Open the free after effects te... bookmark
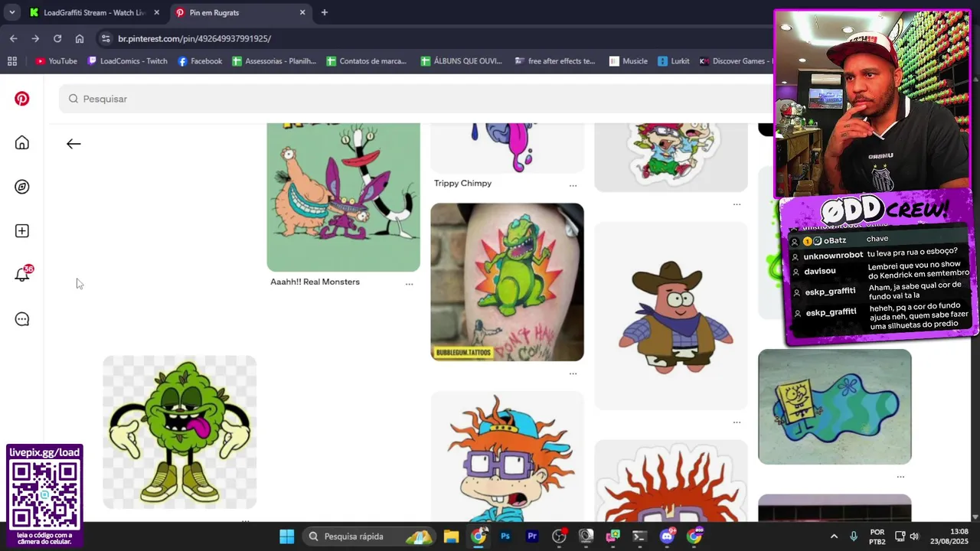980x551 pixels. pos(555,61)
